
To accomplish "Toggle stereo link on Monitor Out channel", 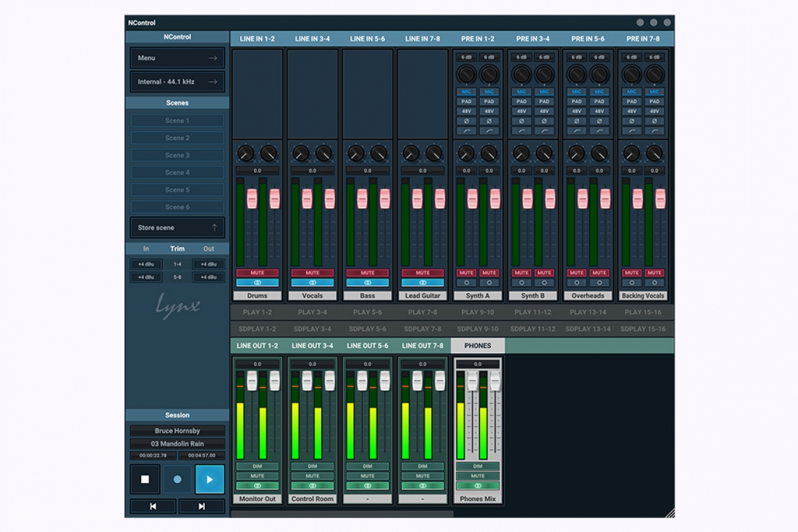I will (257, 485).
